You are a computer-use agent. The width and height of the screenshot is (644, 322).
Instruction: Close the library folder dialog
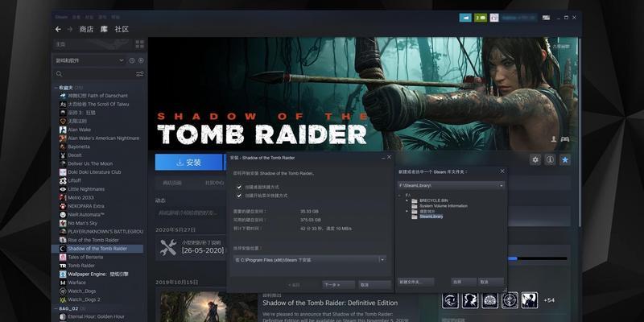coord(502,171)
